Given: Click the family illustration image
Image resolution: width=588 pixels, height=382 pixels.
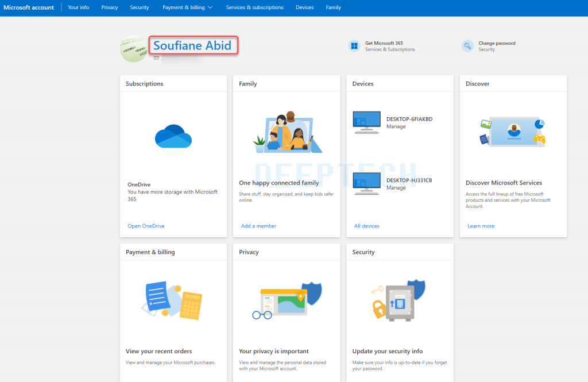Looking at the screenshot, I should (x=287, y=132).
